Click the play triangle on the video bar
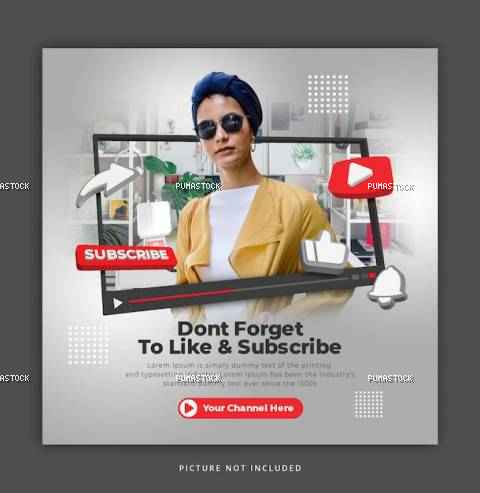This screenshot has height=493, width=480. (x=117, y=303)
